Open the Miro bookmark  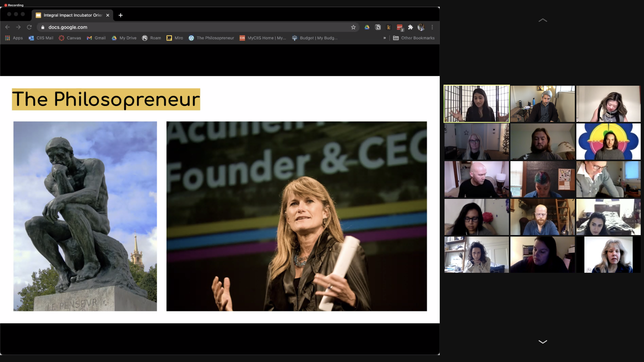tap(175, 38)
